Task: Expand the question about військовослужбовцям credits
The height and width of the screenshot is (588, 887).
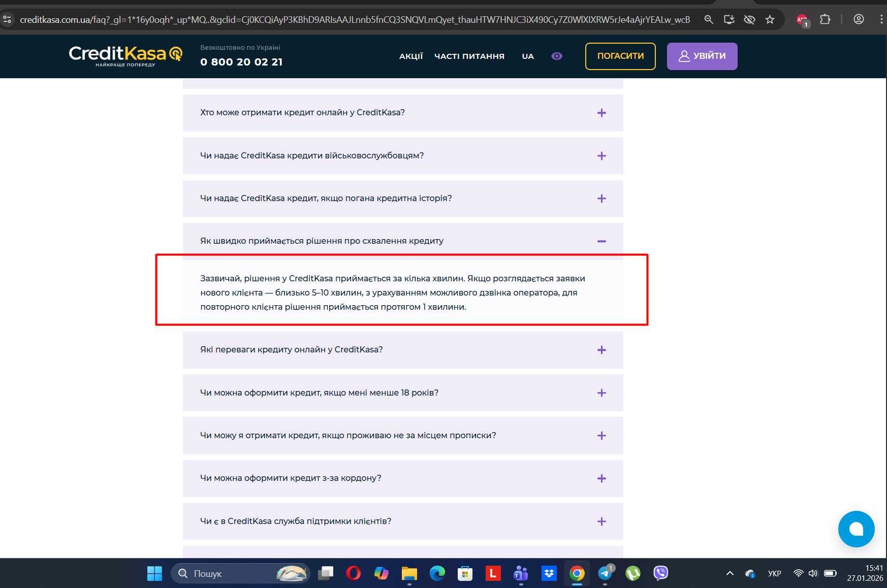Action: click(403, 155)
